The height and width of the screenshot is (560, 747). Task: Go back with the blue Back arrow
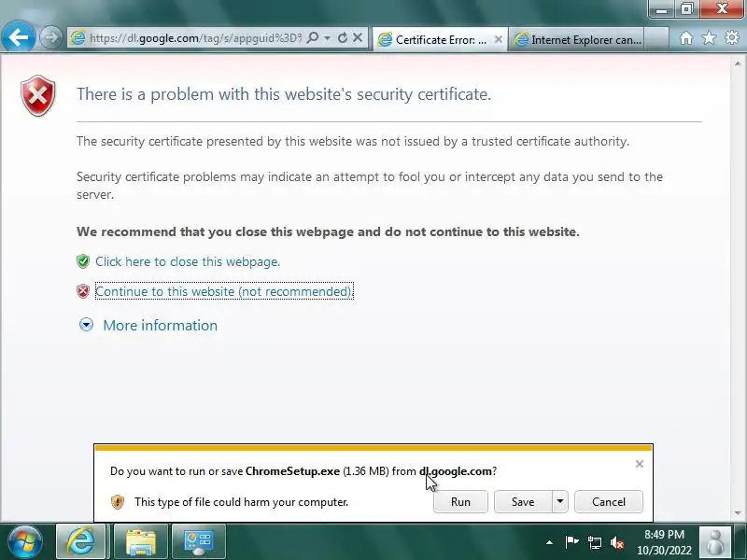18,37
